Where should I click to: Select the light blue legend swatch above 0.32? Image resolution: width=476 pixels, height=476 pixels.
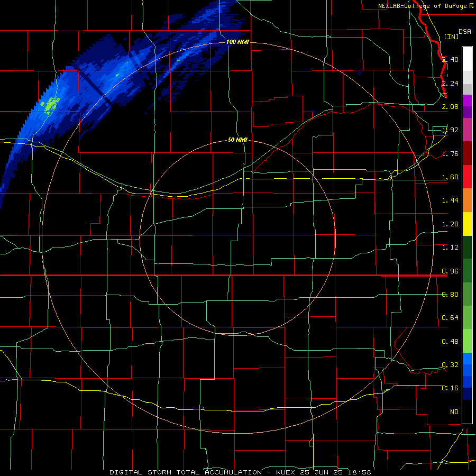tap(467, 359)
